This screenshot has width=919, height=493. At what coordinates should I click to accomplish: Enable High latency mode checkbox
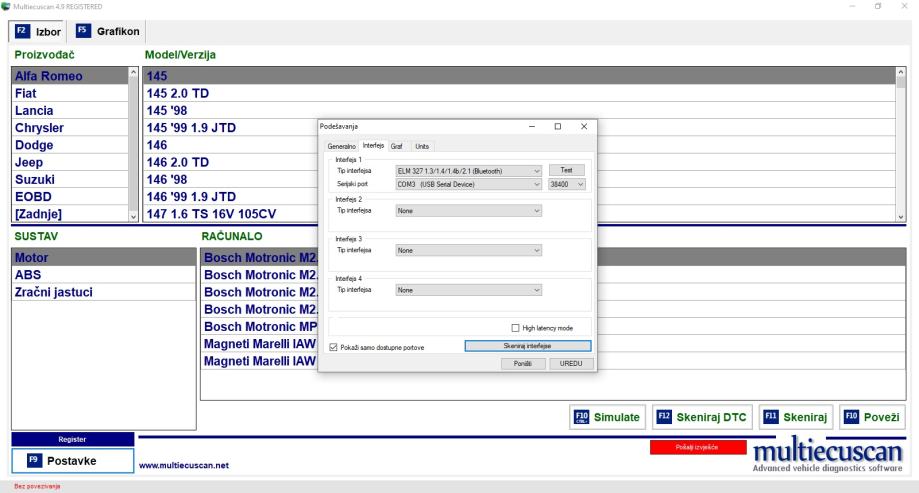click(516, 328)
